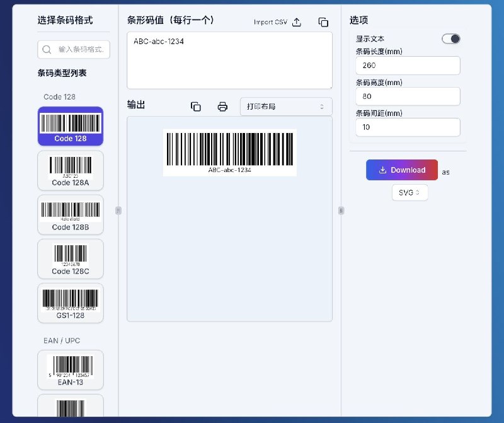The height and width of the screenshot is (423, 504).
Task: Click the EAN / UPC group heading
Action: pos(62,340)
